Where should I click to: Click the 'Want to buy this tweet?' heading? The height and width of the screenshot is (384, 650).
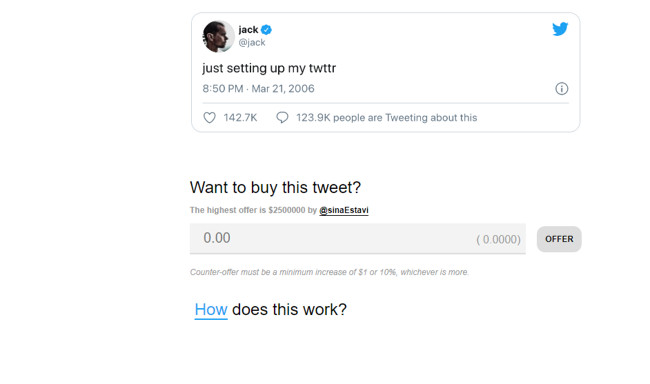point(275,187)
